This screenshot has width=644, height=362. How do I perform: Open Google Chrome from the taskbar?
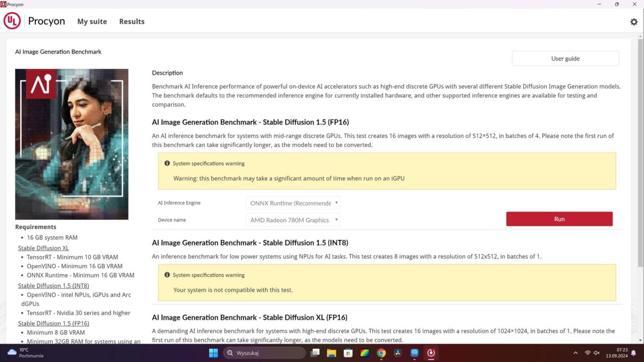(381, 353)
